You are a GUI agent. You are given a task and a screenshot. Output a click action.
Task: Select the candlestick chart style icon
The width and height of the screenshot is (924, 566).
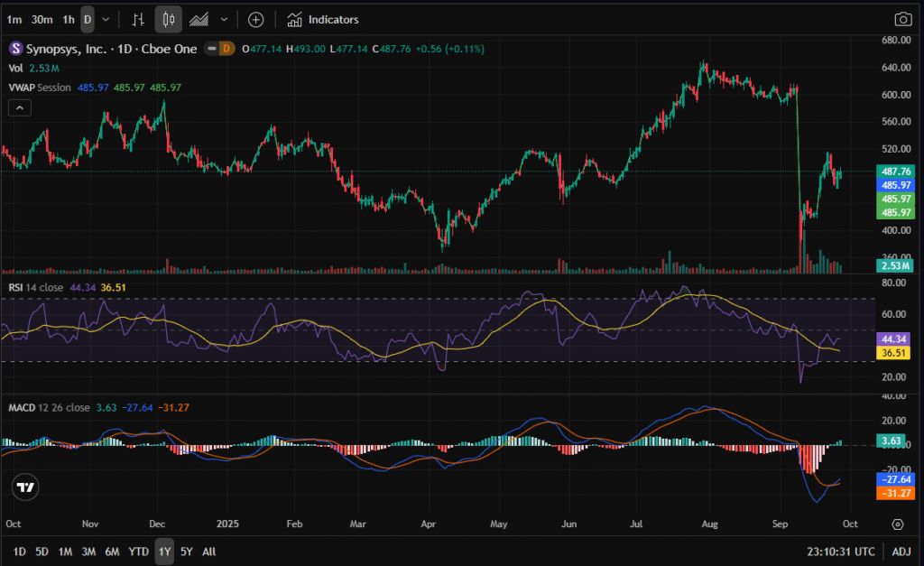pos(169,19)
